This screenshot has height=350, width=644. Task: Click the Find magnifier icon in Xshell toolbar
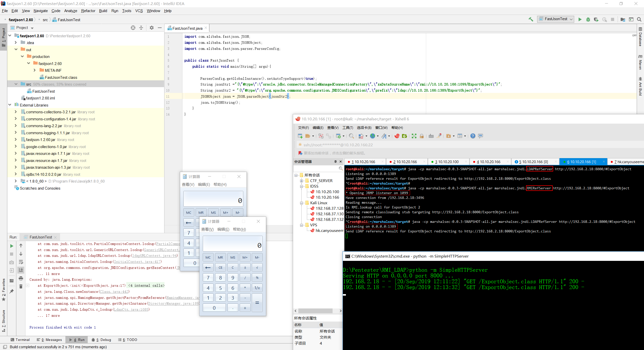351,136
